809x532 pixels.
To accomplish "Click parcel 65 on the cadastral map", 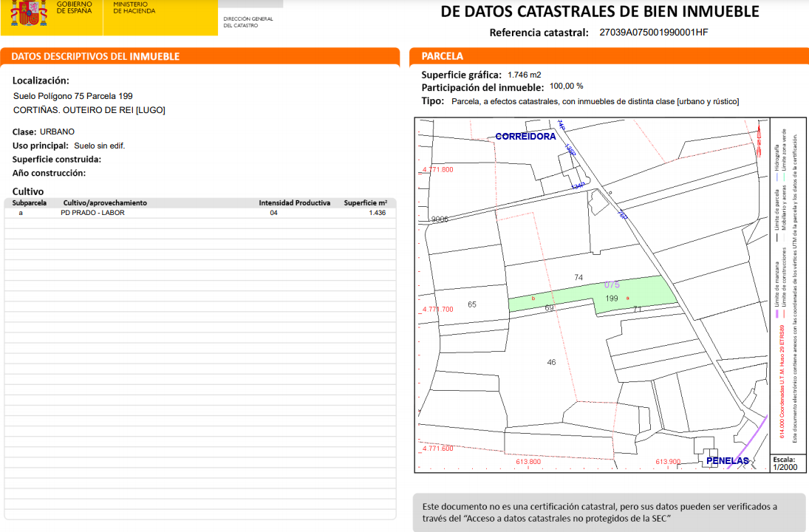I will click(472, 304).
